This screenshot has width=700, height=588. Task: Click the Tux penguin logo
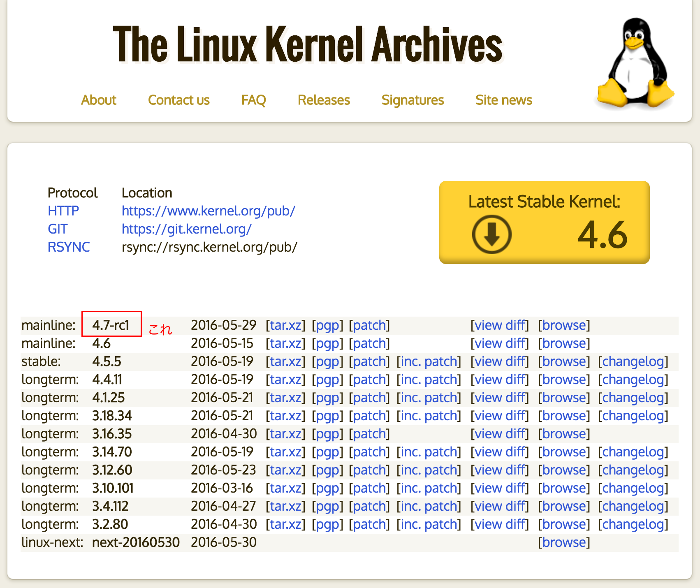click(635, 64)
